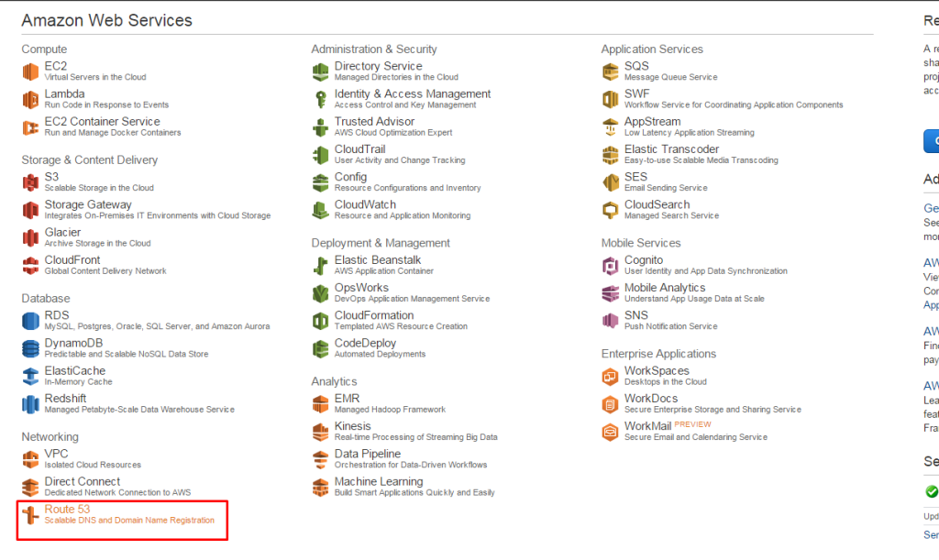
Task: Click 'Managed Petabyte-Scale Data Warehouse Service' text
Action: [139, 410]
